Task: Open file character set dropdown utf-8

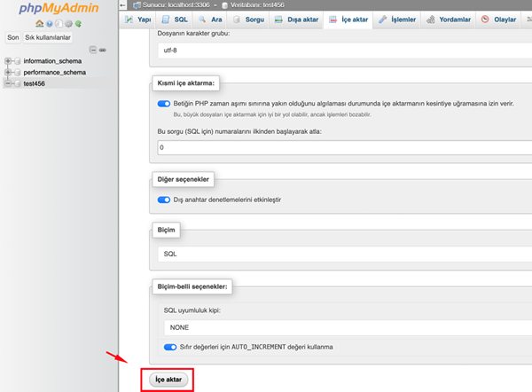Action: (345, 51)
